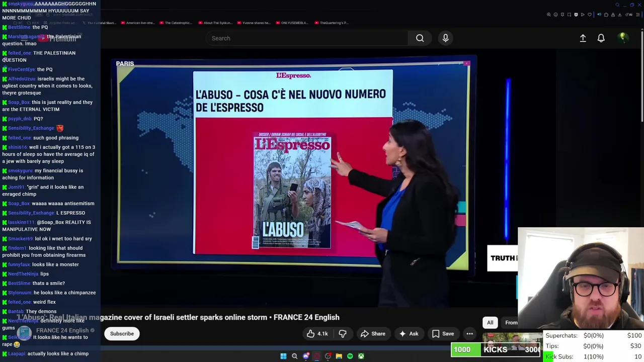Open the FRANCE 24 English channel avatar

point(24,333)
